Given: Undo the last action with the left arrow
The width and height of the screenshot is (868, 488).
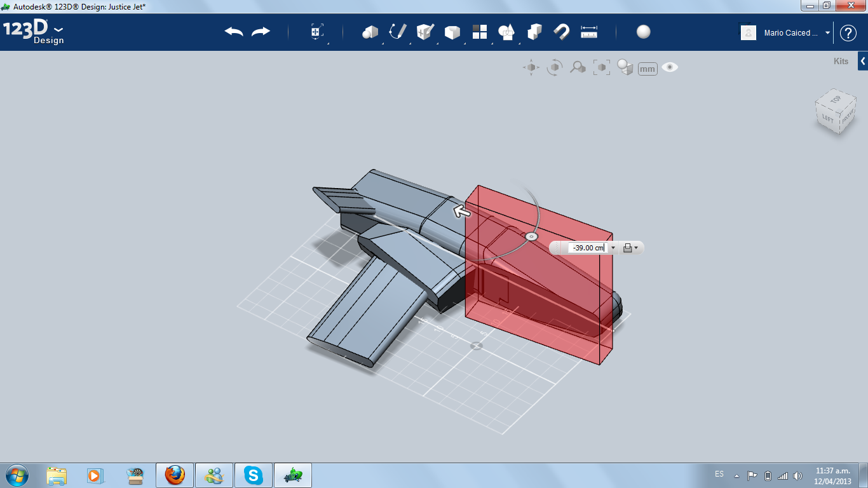Looking at the screenshot, I should tap(234, 32).
